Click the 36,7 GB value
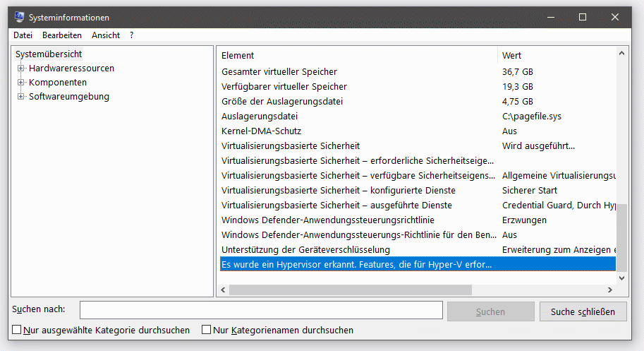Viewport: 644px width, 351px height. 518,72
